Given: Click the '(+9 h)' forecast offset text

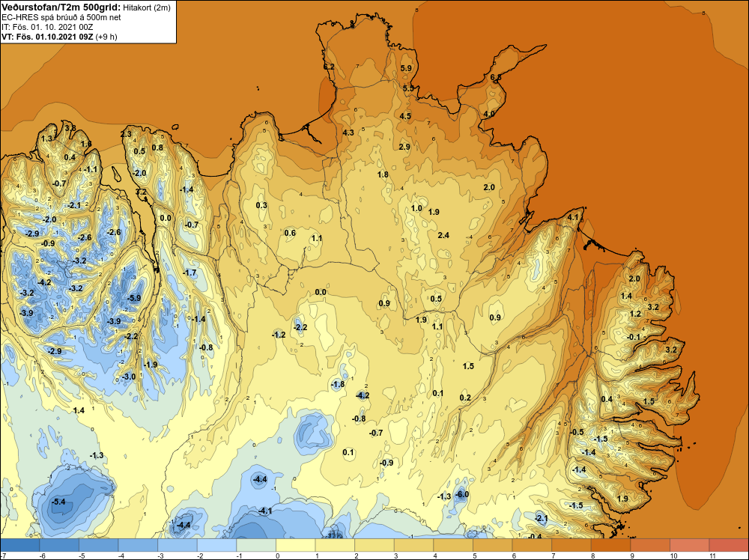Looking at the screenshot, I should [106, 37].
